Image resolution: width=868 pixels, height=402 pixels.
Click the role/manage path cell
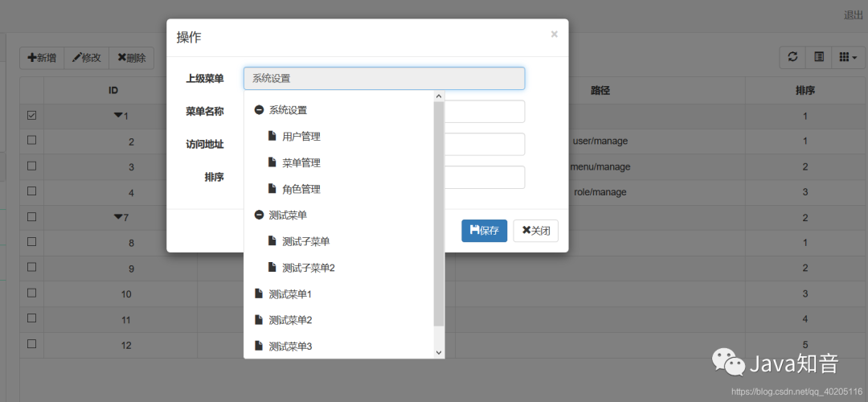tap(600, 192)
